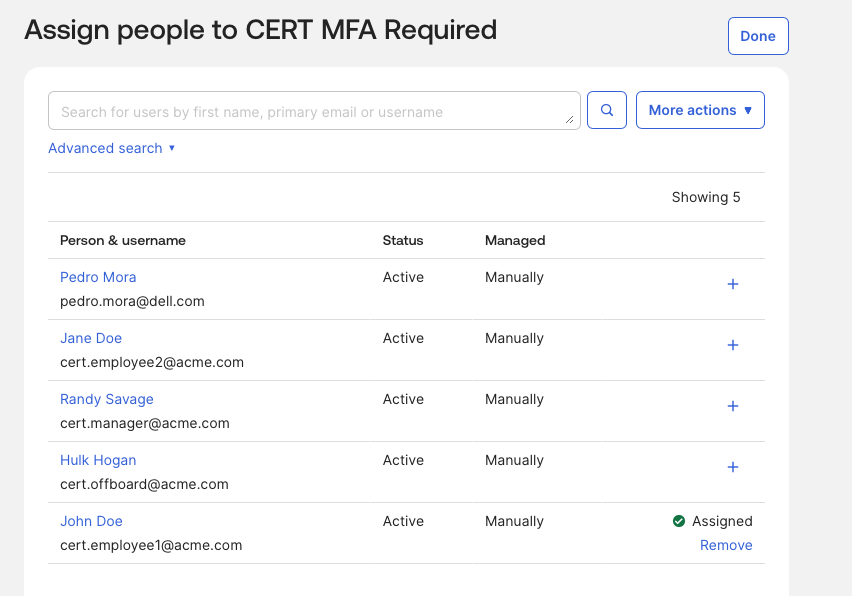Open Randy Savage's profile link
The image size is (852, 596).
click(106, 399)
